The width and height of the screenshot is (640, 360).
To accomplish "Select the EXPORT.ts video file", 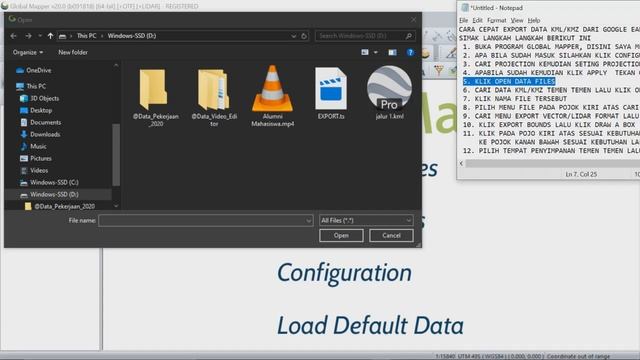I will (331, 93).
